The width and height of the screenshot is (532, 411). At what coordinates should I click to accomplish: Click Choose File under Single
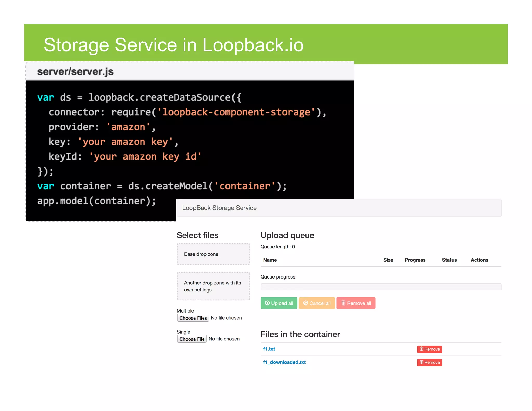192,339
